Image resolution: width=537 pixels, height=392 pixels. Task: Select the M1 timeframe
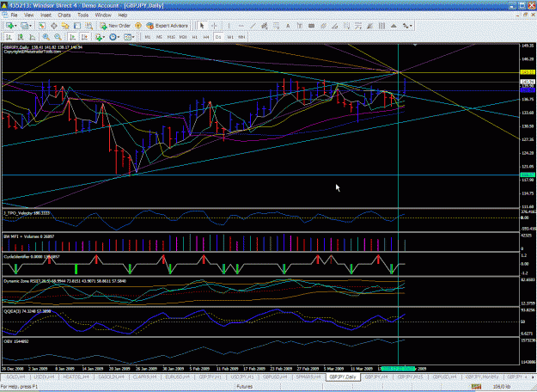point(148,37)
